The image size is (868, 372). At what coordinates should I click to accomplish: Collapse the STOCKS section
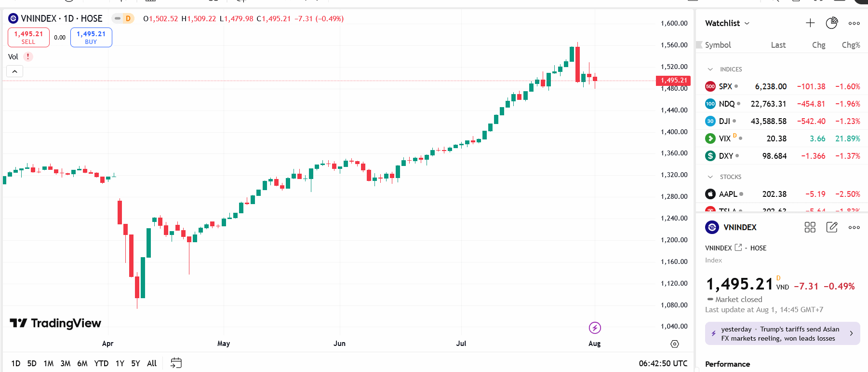710,177
